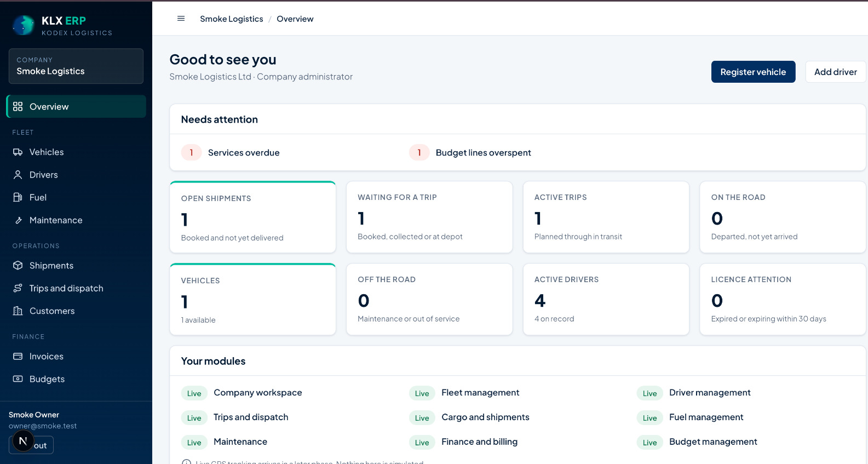
Task: Open the Vehicles stat card
Action: (253, 299)
